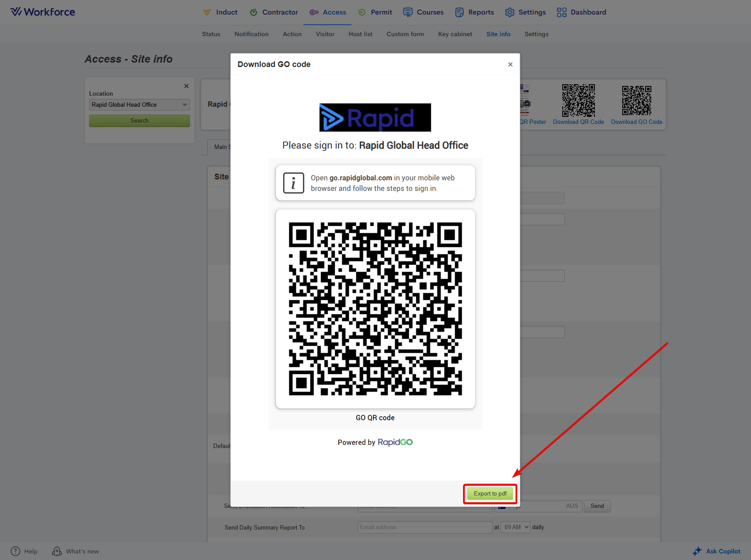Switch to the Visitor tab
Viewport: 751px width, 560px height.
(325, 34)
